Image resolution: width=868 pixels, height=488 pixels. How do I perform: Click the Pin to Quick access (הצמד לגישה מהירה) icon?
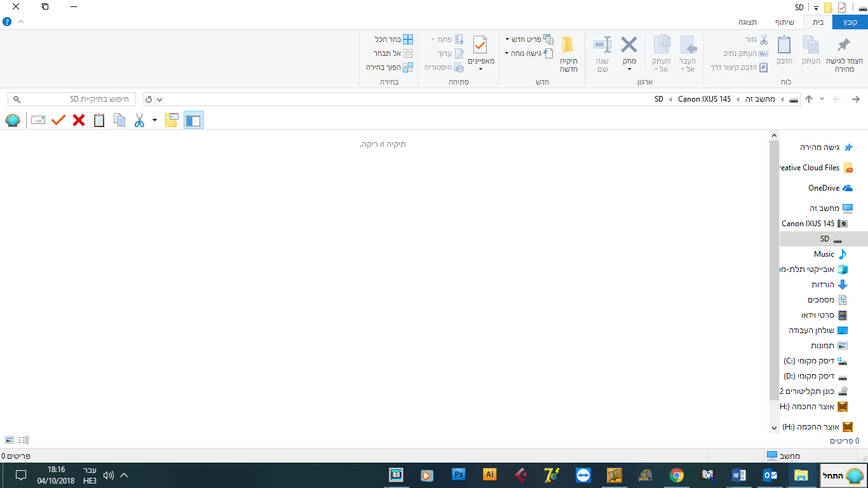(x=843, y=44)
